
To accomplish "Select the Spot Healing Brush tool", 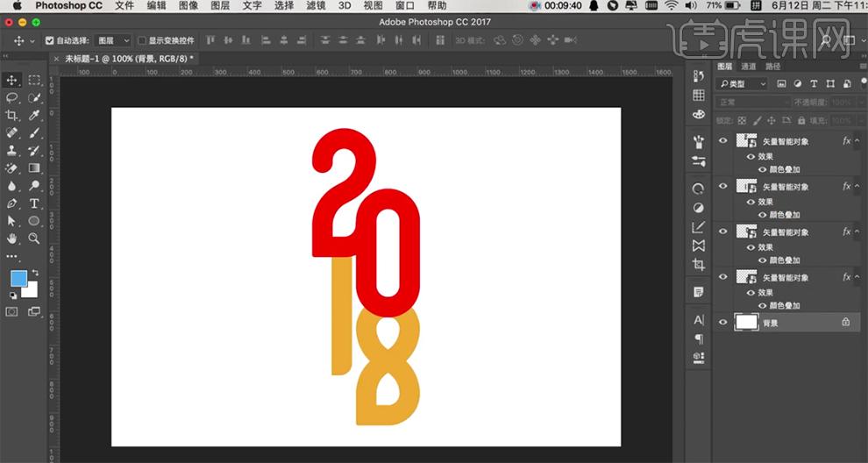I will [x=11, y=133].
